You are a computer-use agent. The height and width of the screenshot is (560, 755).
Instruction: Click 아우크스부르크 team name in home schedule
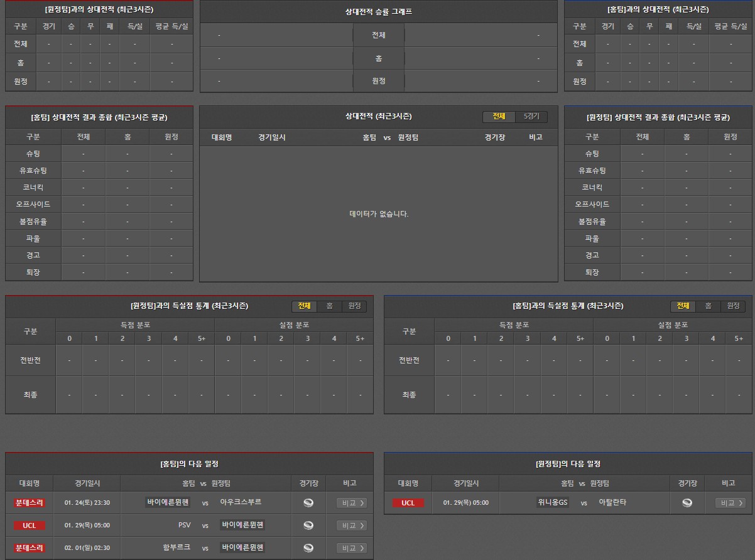(241, 502)
